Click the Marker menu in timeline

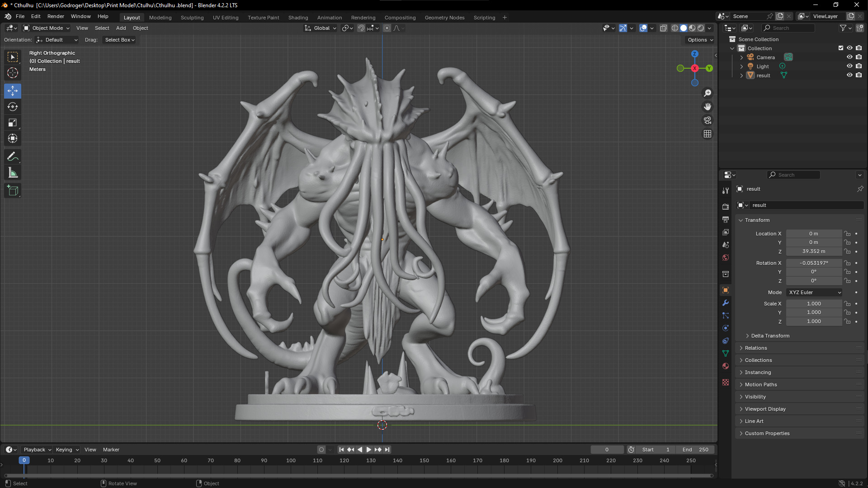point(111,450)
